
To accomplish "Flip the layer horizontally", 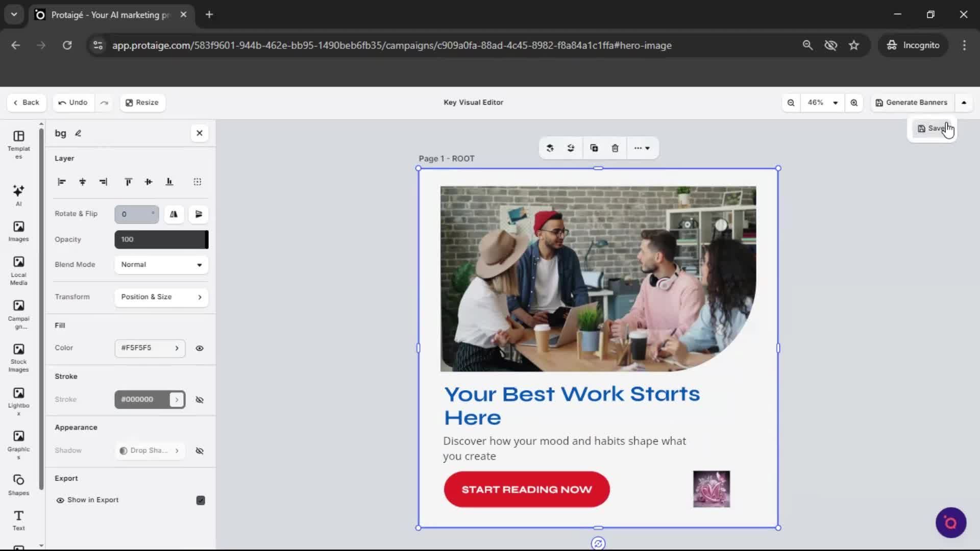I will 174,214.
